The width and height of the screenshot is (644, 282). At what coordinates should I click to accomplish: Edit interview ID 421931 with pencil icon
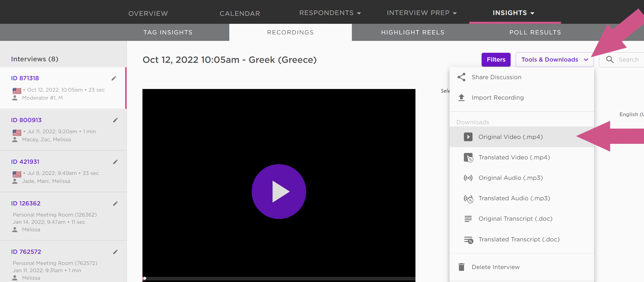(x=115, y=162)
